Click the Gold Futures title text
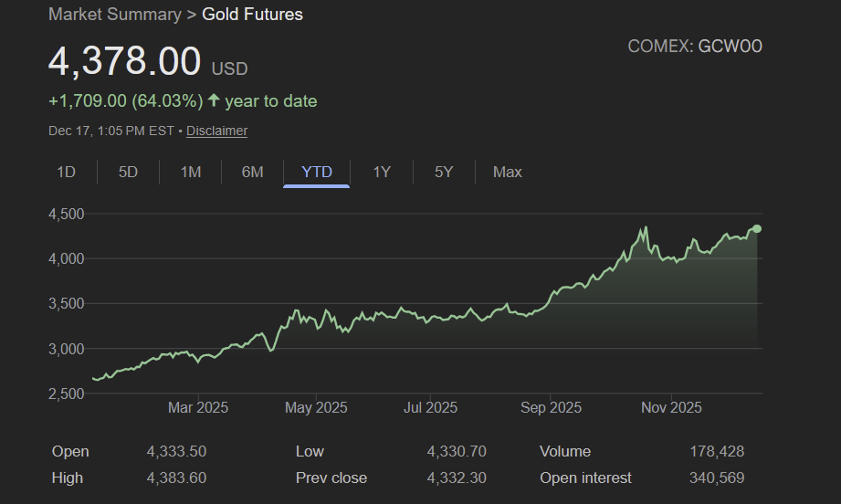The width and height of the screenshot is (841, 504). pos(252,15)
